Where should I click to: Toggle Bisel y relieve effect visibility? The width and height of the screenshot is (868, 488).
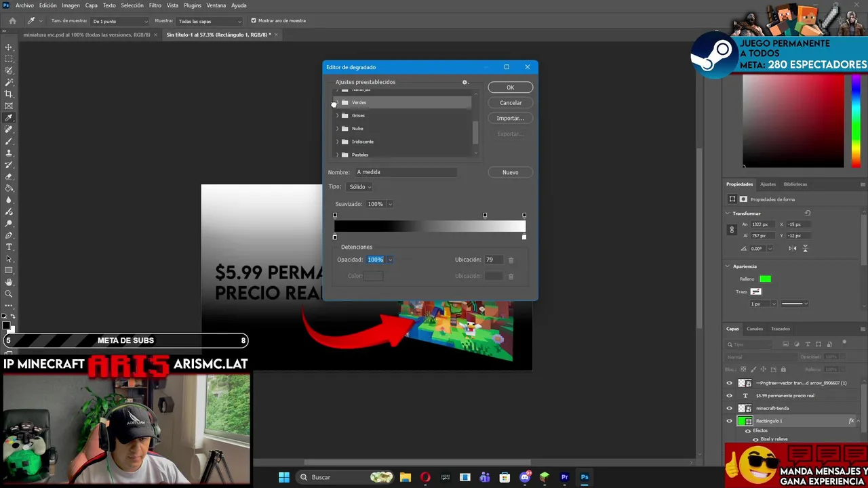tap(755, 439)
